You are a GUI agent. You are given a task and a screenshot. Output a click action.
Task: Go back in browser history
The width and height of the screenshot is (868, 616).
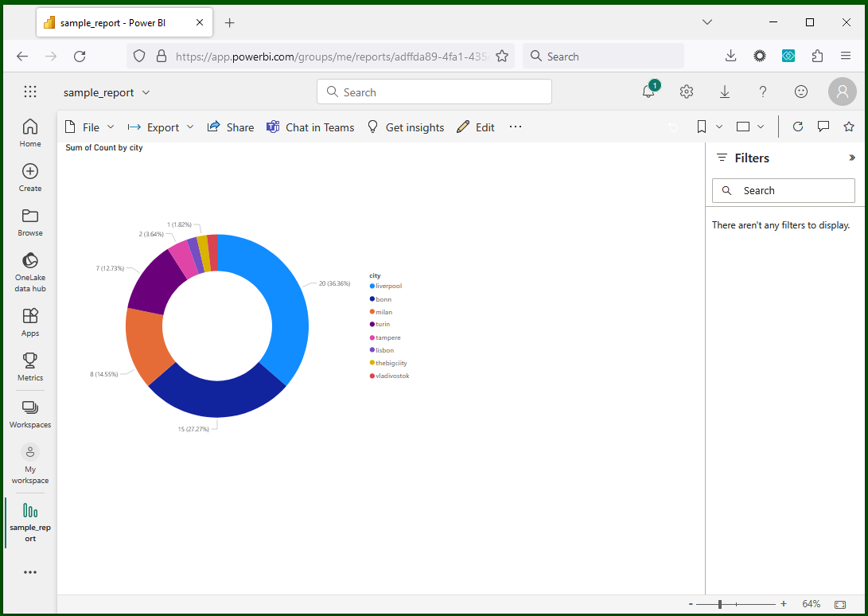pos(22,56)
